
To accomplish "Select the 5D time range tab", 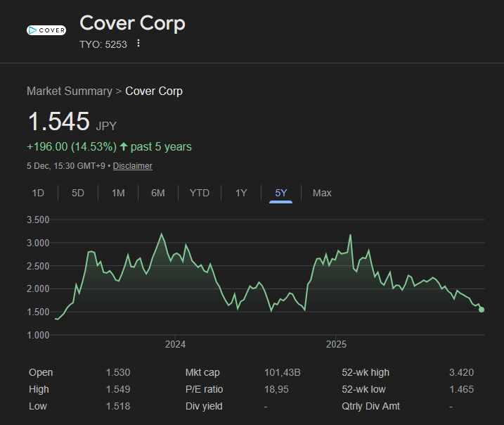I will tap(78, 193).
